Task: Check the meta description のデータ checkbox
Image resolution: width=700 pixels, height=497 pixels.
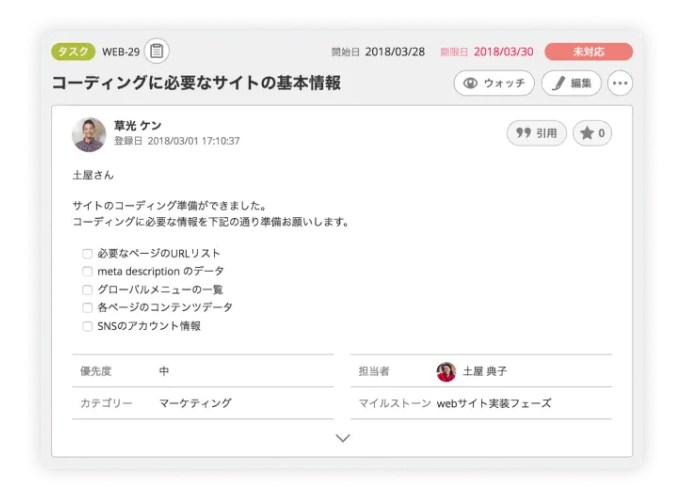Action: point(88,272)
